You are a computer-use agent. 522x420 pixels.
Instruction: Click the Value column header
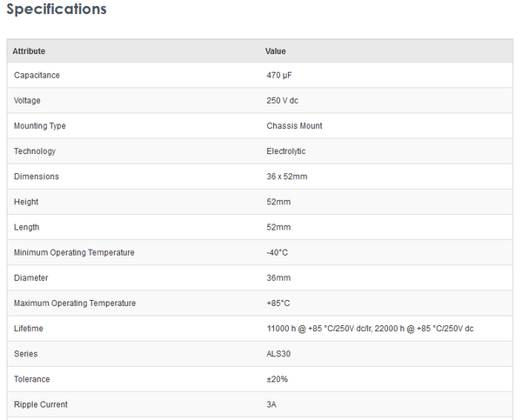(276, 51)
